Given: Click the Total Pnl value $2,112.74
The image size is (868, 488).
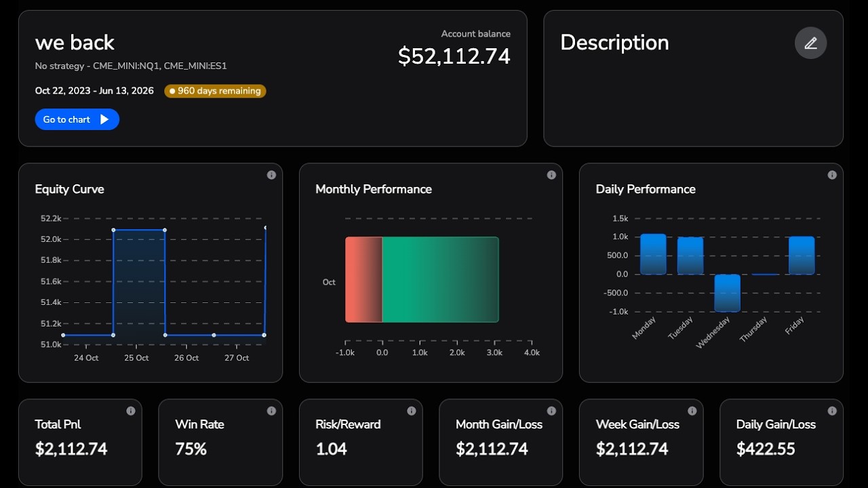Looking at the screenshot, I should click(x=71, y=449).
